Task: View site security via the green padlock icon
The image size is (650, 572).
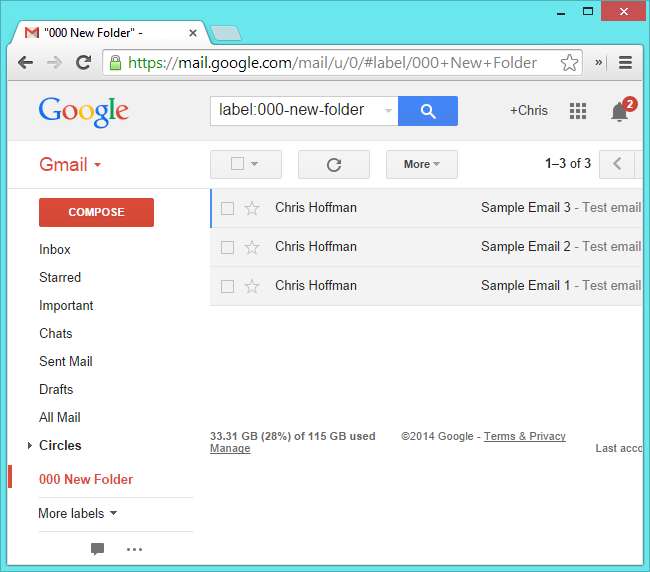Action: [x=115, y=63]
